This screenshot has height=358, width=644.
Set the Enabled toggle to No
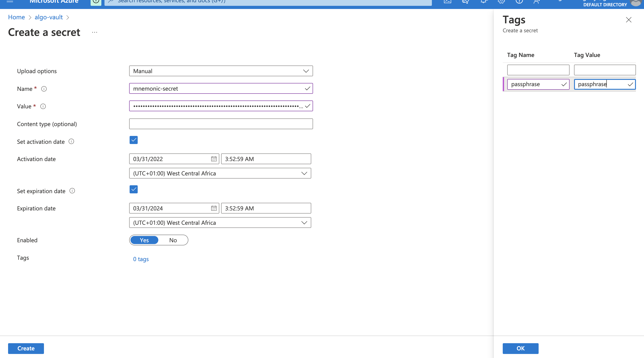click(x=173, y=240)
